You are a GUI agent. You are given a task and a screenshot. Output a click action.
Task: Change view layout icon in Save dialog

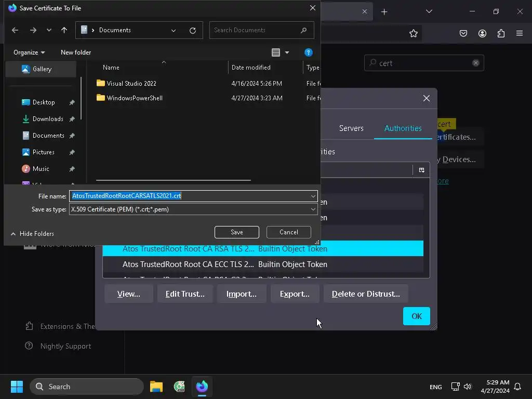[276, 52]
